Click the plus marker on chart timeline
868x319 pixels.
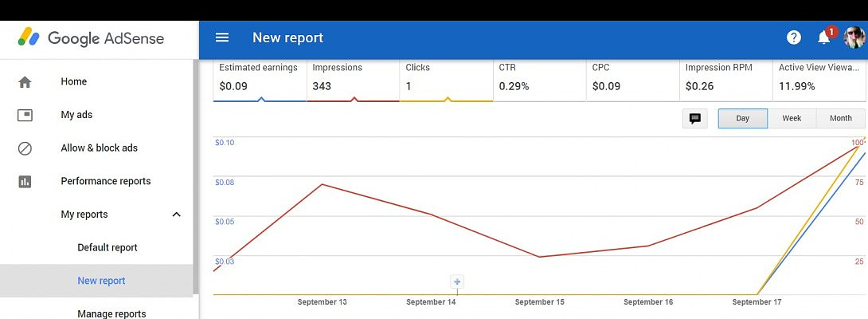[x=457, y=282]
